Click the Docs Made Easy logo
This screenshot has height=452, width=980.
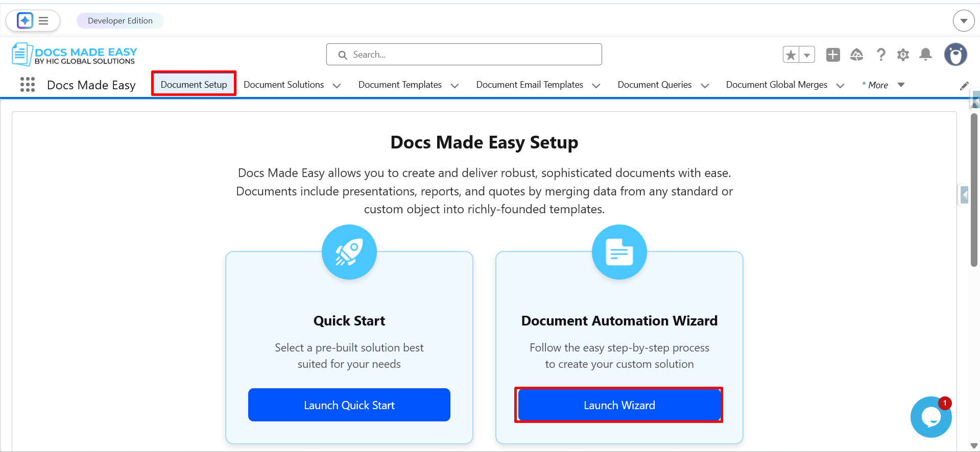click(x=75, y=55)
